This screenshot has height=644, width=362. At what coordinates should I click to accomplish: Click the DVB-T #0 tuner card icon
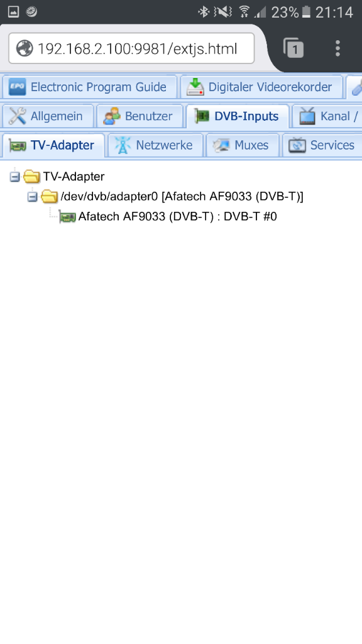click(x=68, y=216)
